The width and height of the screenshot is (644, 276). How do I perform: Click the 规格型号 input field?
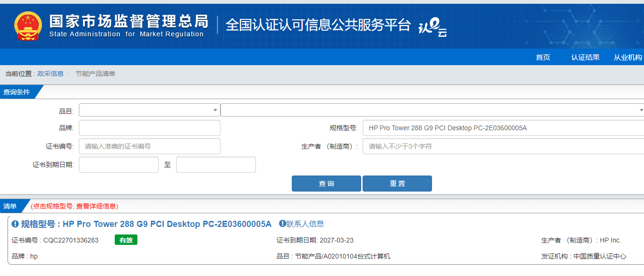click(503, 128)
